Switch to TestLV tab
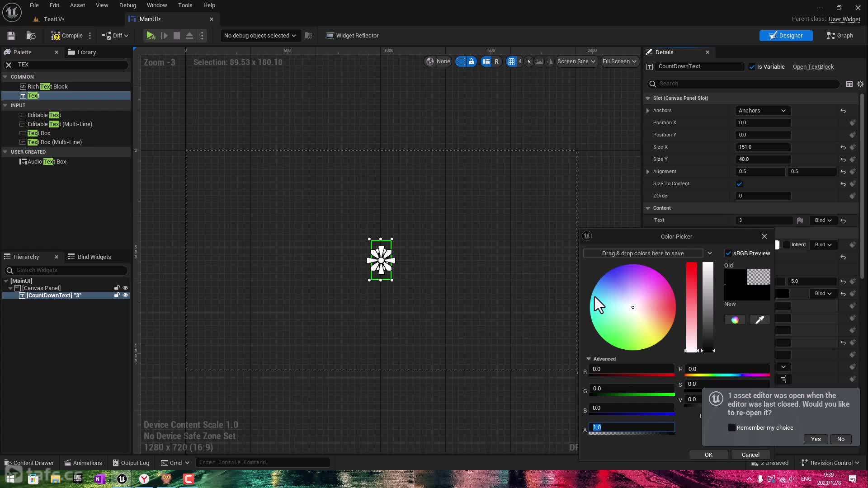The image size is (868, 488). click(x=54, y=19)
